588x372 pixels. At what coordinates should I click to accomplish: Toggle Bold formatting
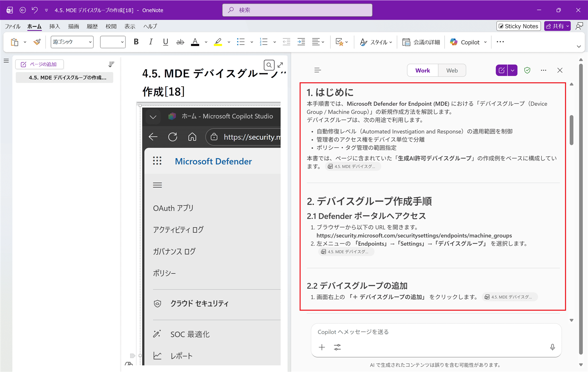tap(136, 42)
